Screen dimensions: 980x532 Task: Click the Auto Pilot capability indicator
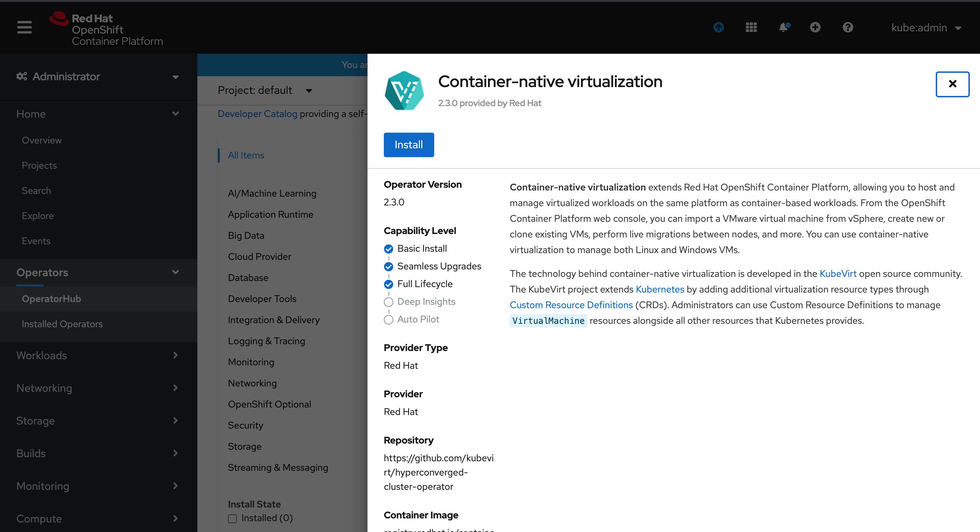(x=388, y=320)
